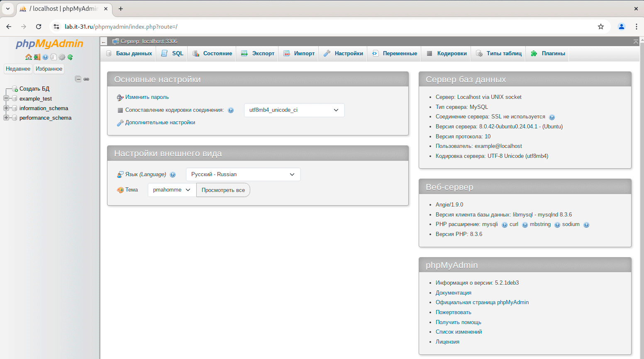The height and width of the screenshot is (359, 644).
Task: Open browser tab search chevron
Action: pos(8,9)
